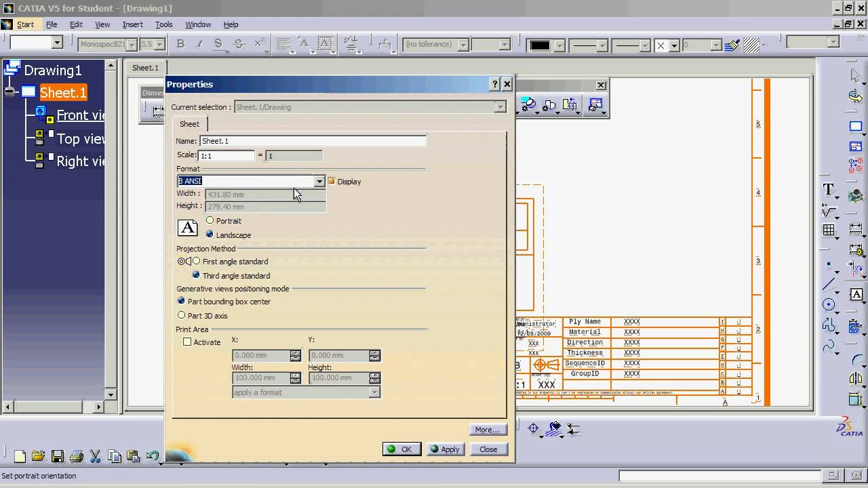Click the Spline curve tool icon
The image size is (868, 488).
(829, 346)
